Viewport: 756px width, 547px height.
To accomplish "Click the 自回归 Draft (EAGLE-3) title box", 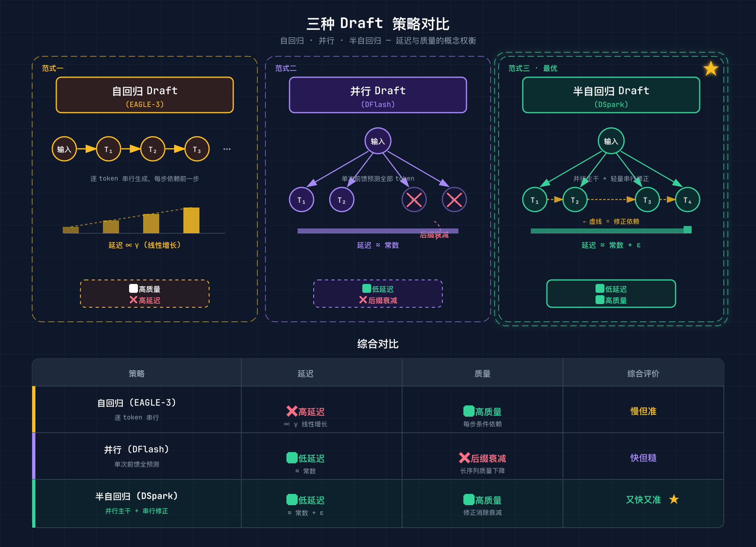I will tap(145, 95).
